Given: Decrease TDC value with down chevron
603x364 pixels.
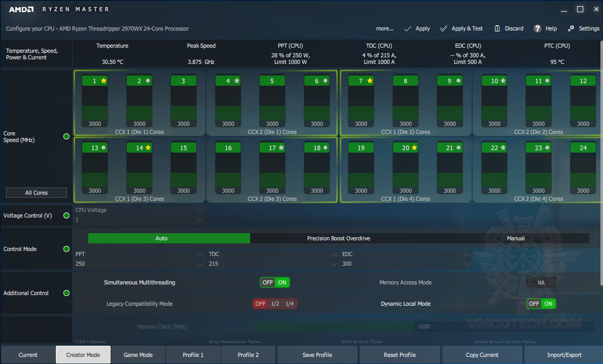Looking at the screenshot, I should tap(333, 264).
